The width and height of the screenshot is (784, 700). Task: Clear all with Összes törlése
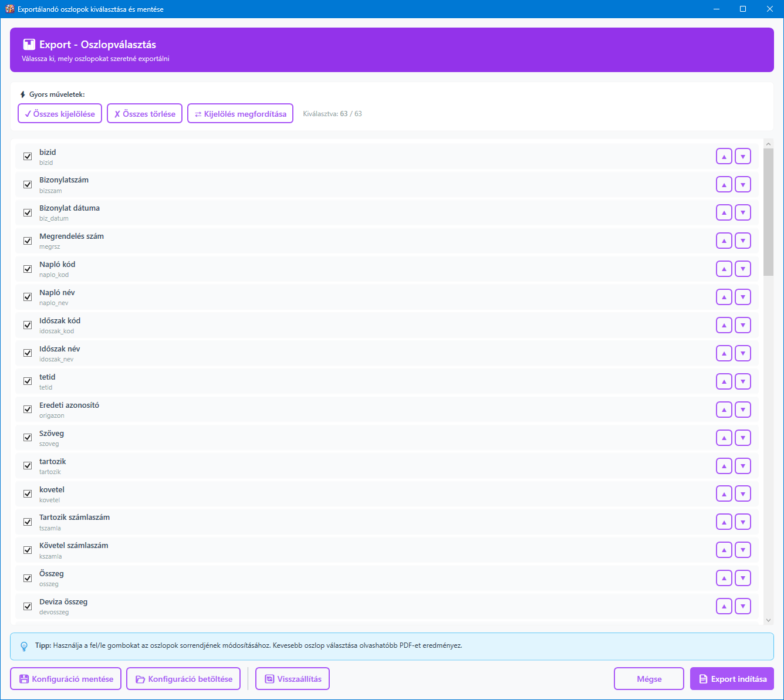point(145,114)
